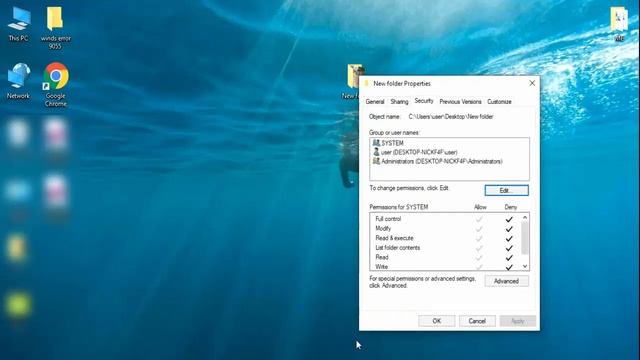The width and height of the screenshot is (640, 360).
Task: Switch to the Sharing tab
Action: 399,102
